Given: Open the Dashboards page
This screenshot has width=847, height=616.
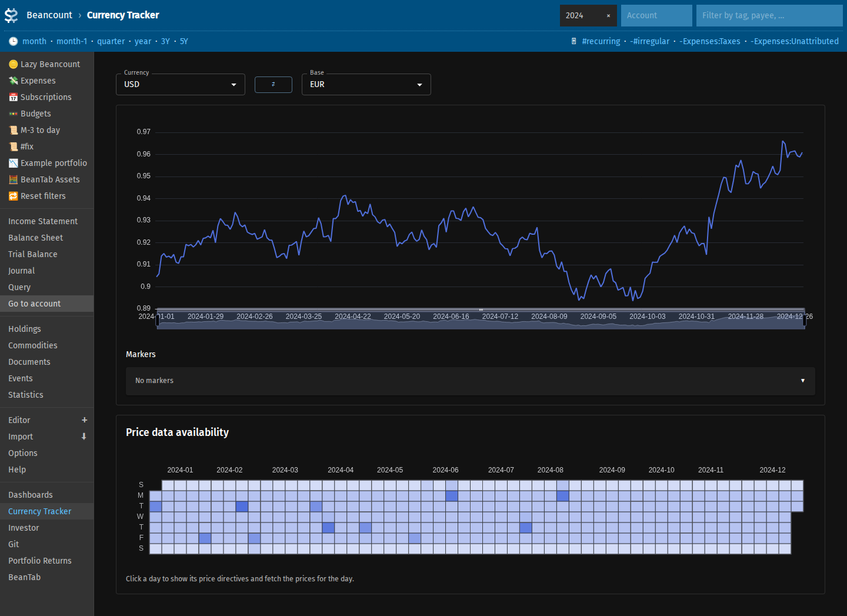Looking at the screenshot, I should [46, 495].
